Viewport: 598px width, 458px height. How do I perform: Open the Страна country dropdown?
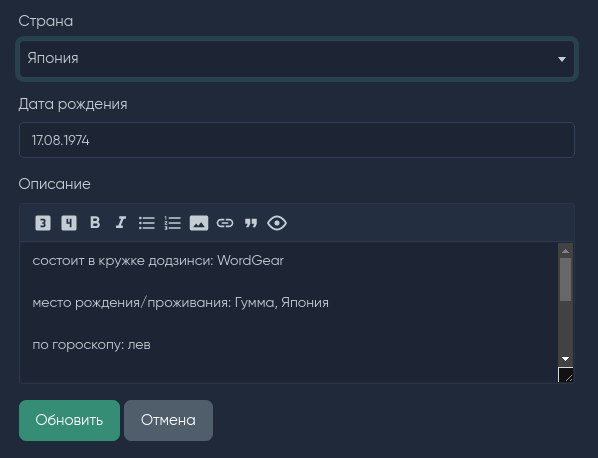[x=297, y=59]
